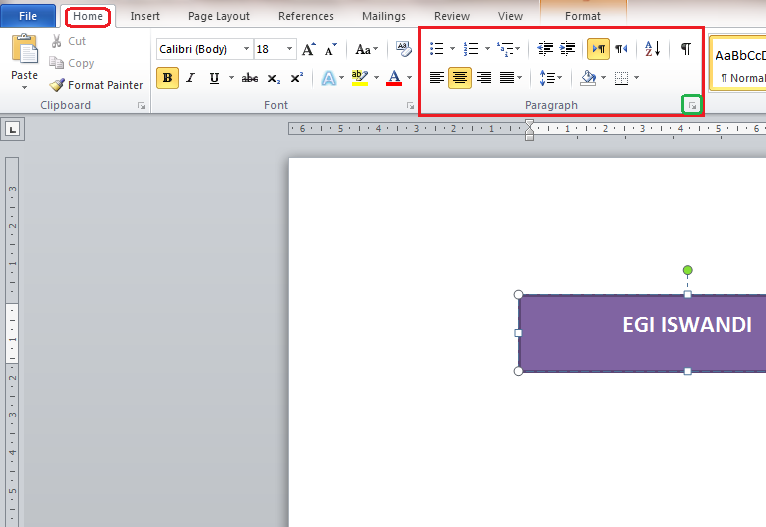This screenshot has height=527, width=766.
Task: Apply the Normal style
Action: coord(739,63)
